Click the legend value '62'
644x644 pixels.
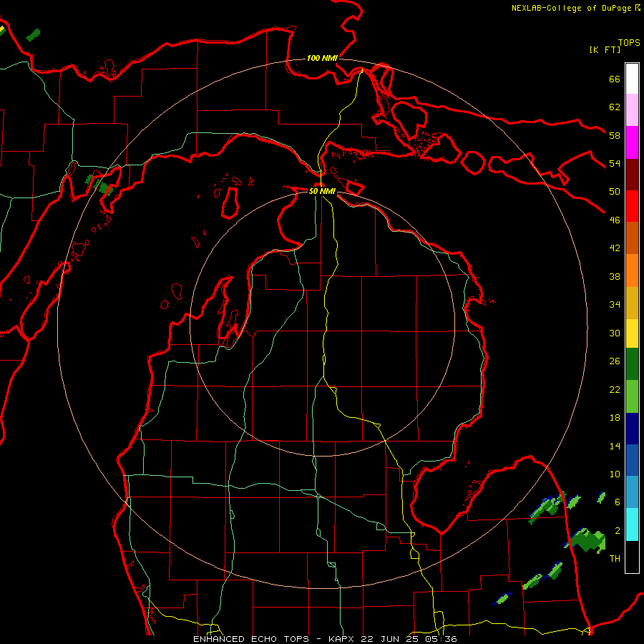(x=615, y=107)
